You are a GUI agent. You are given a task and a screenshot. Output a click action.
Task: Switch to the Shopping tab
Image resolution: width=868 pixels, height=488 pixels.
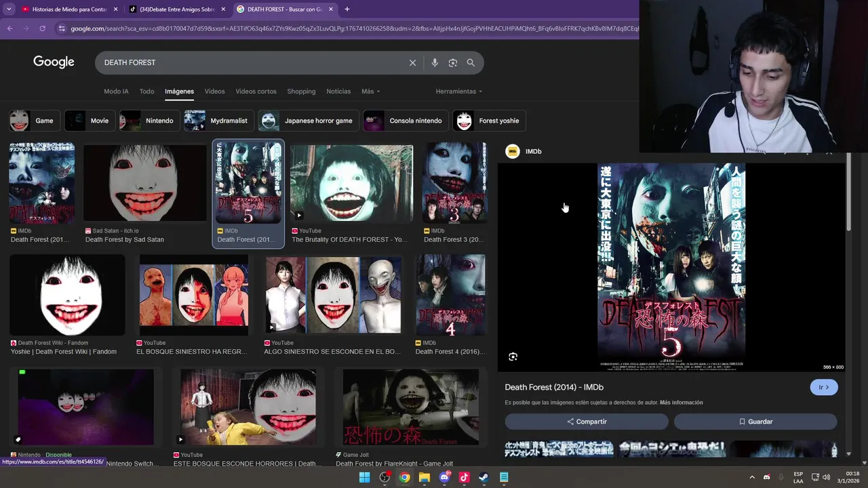(x=301, y=91)
